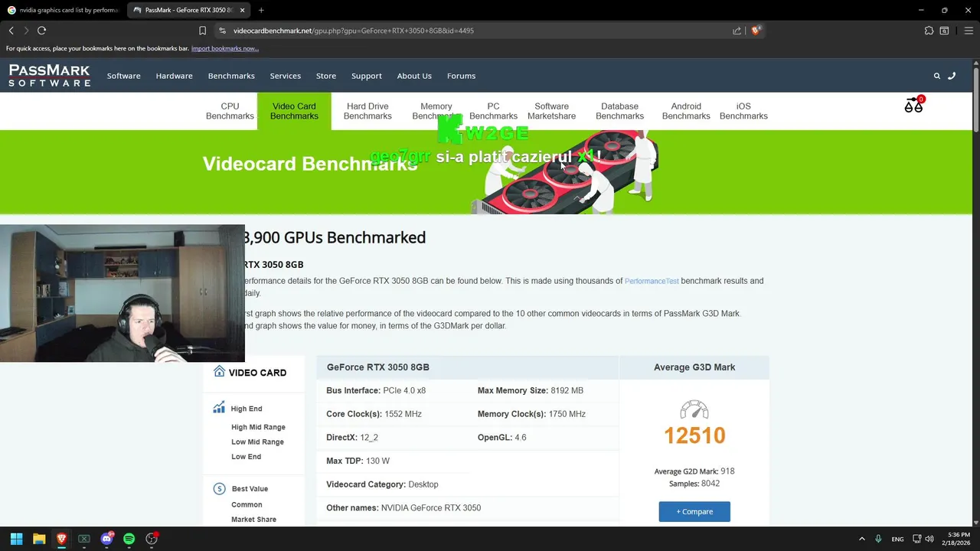Open the Best Value sidebar link
Viewport: 980px width, 551px height.
(x=250, y=488)
